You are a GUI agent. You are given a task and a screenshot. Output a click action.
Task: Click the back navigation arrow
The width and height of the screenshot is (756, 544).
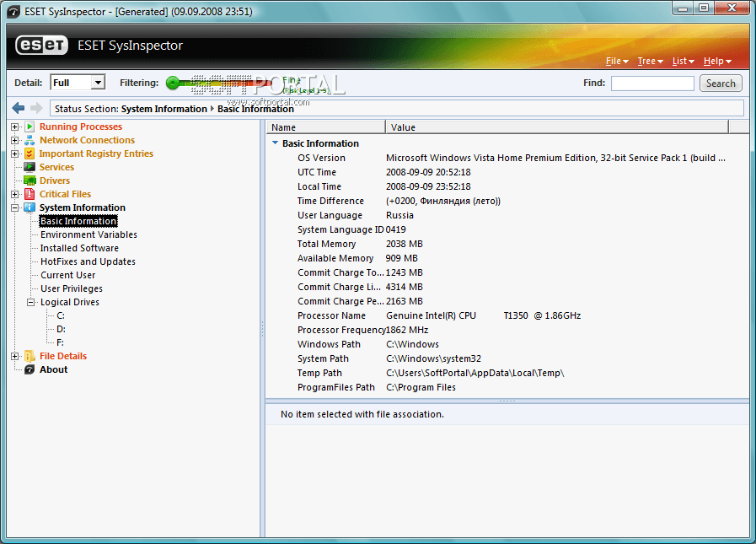(x=19, y=108)
